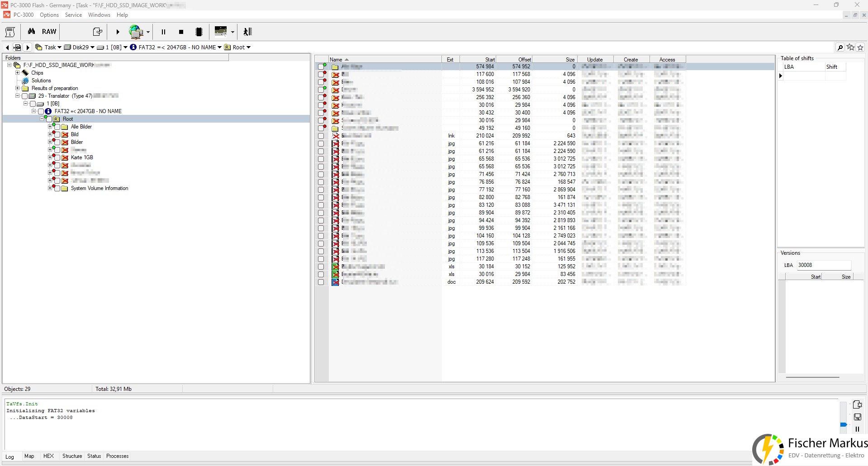Click the RAW recovery toolbar button
Viewport: 868px width, 466px height.
[x=49, y=32]
